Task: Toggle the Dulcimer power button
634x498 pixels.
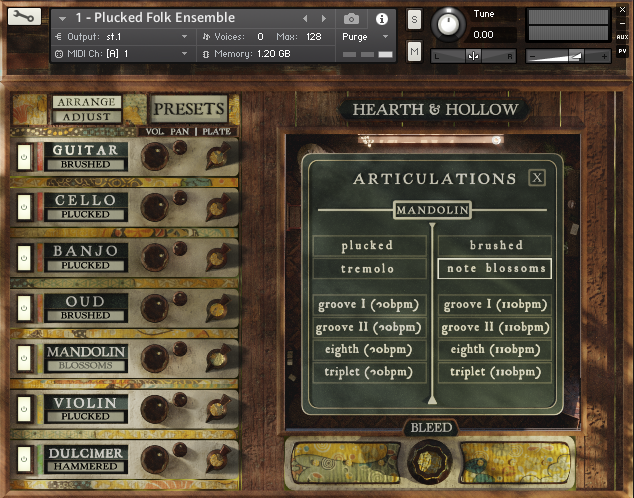Action: pyautogui.click(x=24, y=459)
